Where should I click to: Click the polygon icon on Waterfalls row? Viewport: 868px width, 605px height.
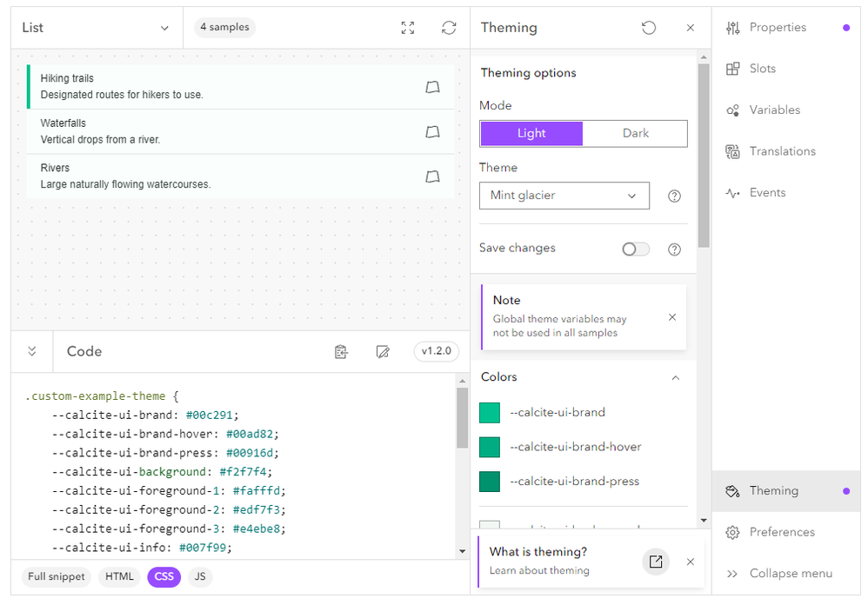(432, 132)
